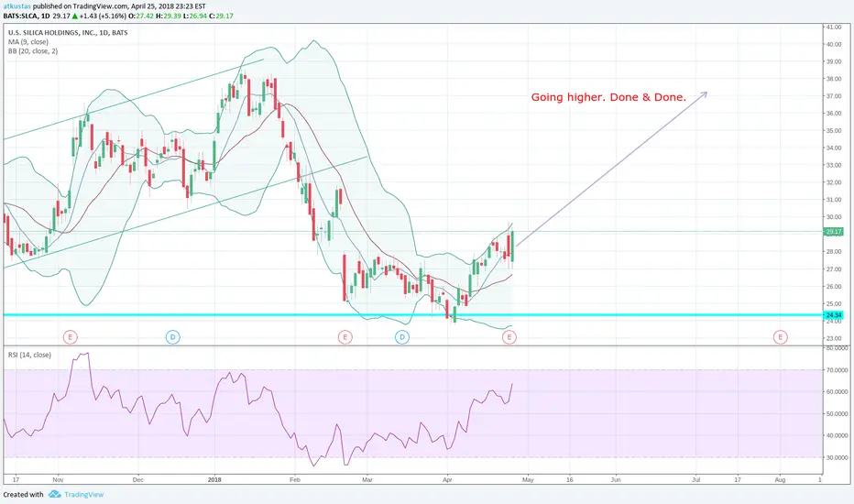Click the earnings E marker in early November
This screenshot has height=504, width=854.
70,337
